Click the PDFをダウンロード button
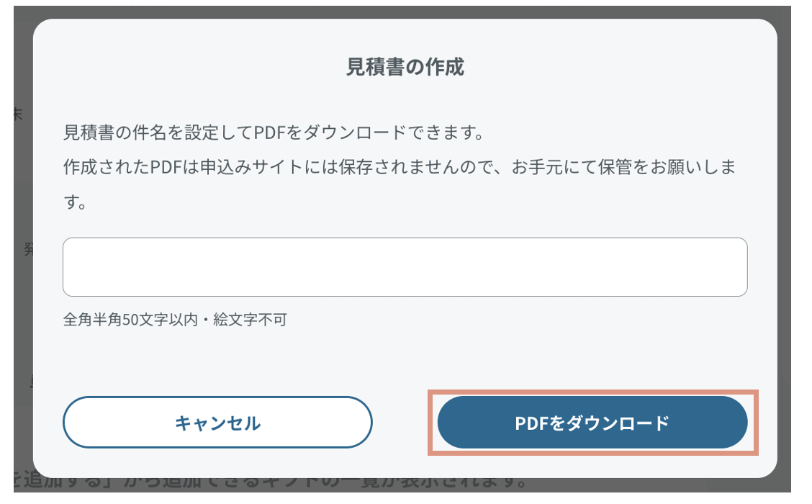Screen dimensions: 812x504 [x=592, y=423]
